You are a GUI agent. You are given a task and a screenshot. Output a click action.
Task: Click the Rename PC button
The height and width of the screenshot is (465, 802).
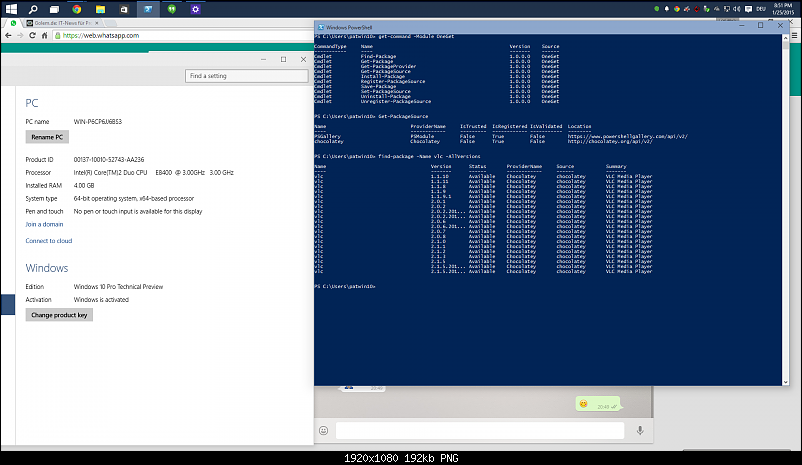coord(47,137)
